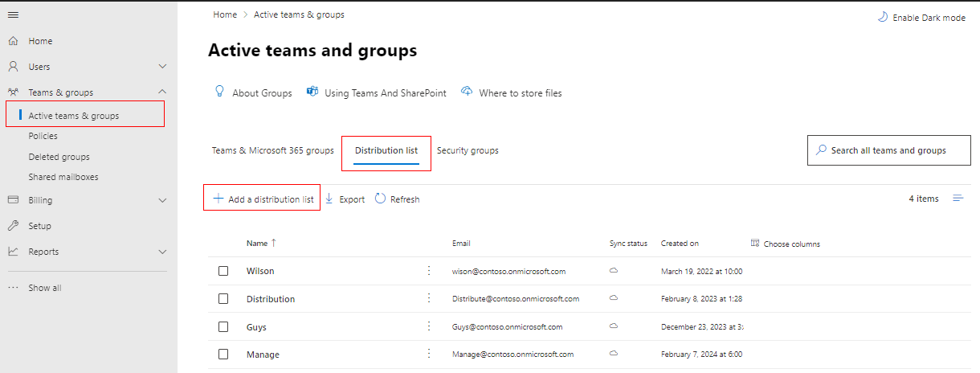Open more actions for Guys row
The height and width of the screenshot is (373, 980).
429,326
